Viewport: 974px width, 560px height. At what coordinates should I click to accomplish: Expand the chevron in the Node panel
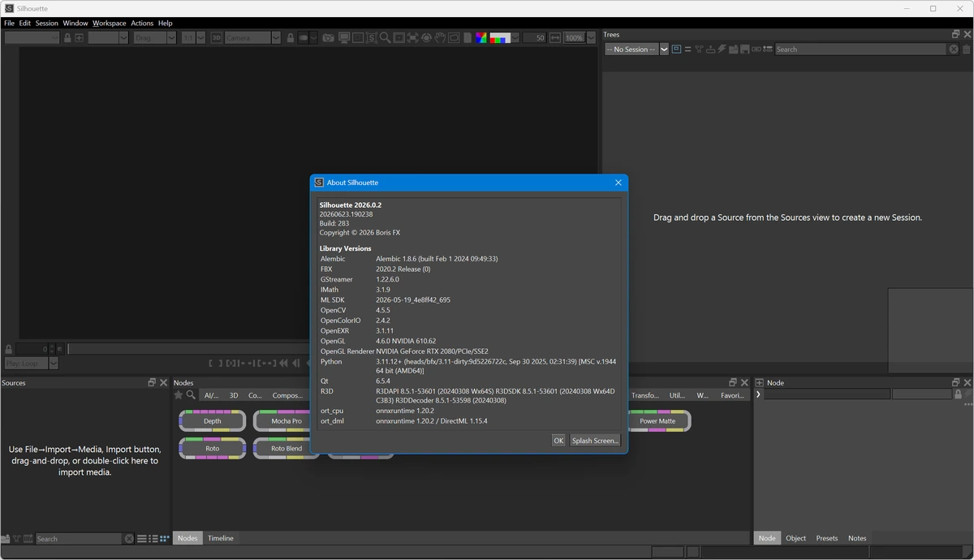tap(758, 394)
